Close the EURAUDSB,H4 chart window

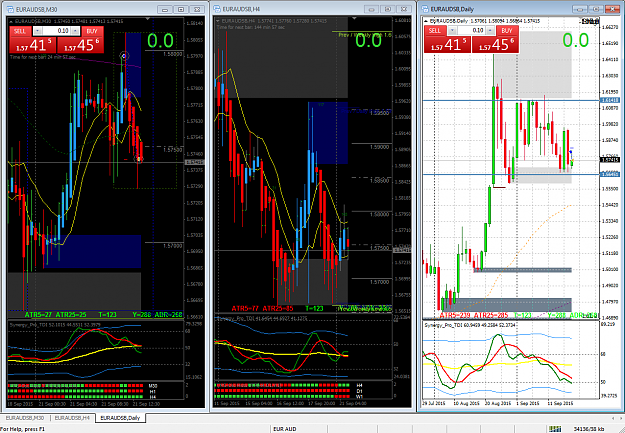click(x=403, y=9)
